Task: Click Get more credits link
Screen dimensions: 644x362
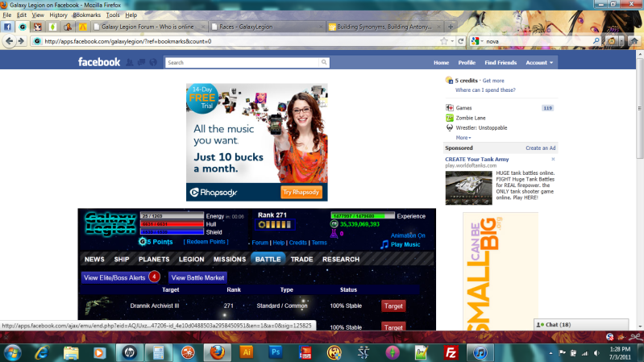Action: coord(492,81)
